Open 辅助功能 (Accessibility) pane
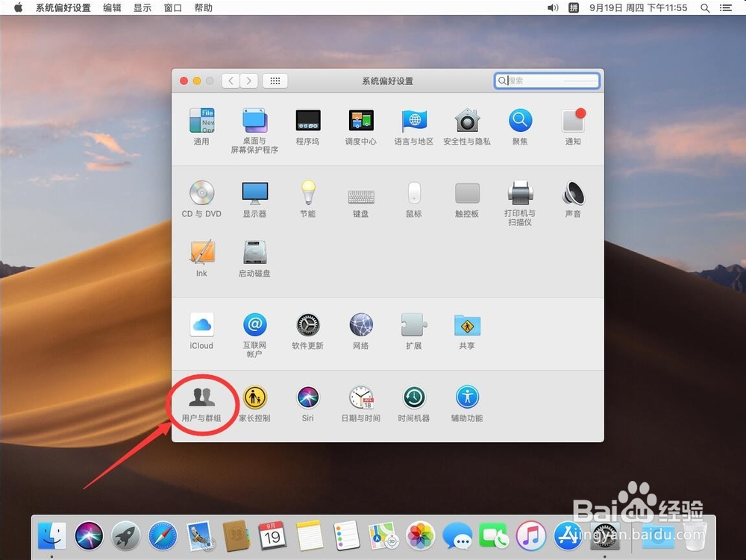The image size is (746, 560). point(467,403)
